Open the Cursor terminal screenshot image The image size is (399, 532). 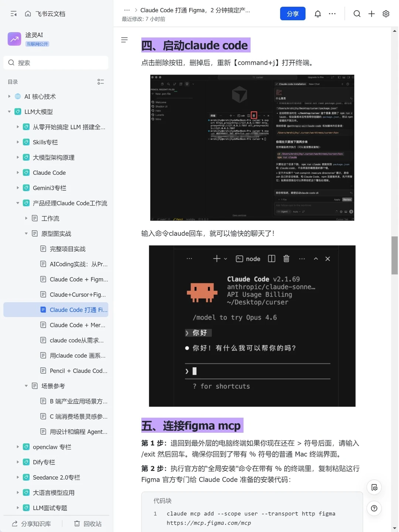(x=252, y=147)
